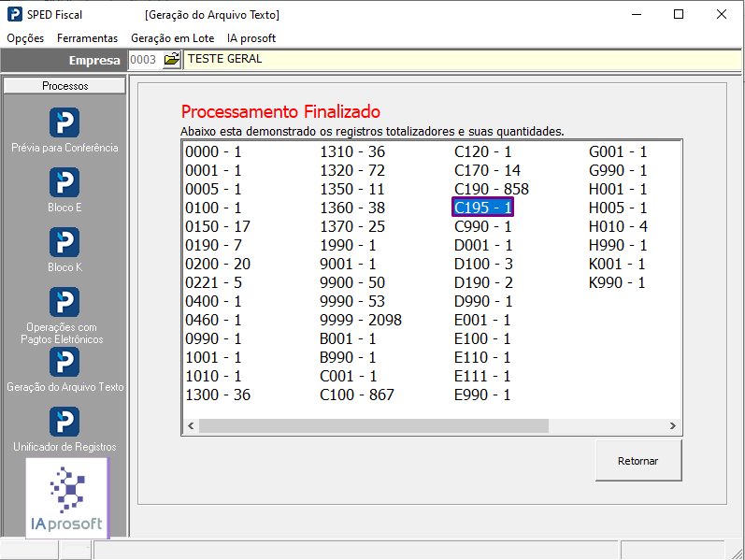Open the Ferramentas menu
745x560 pixels.
click(88, 38)
